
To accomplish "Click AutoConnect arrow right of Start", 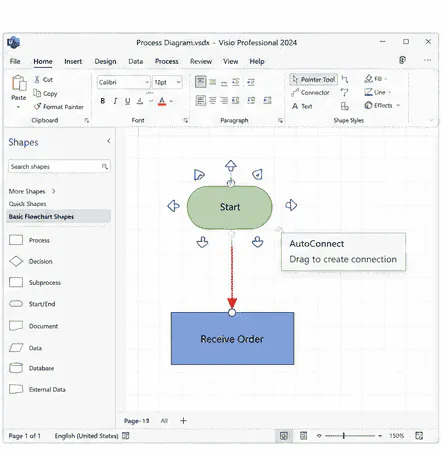I will (291, 205).
